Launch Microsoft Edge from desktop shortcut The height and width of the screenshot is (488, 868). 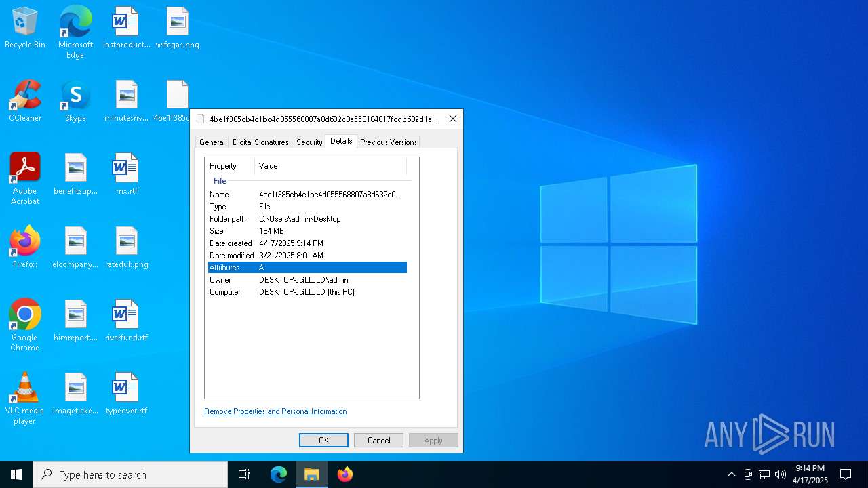click(x=75, y=32)
